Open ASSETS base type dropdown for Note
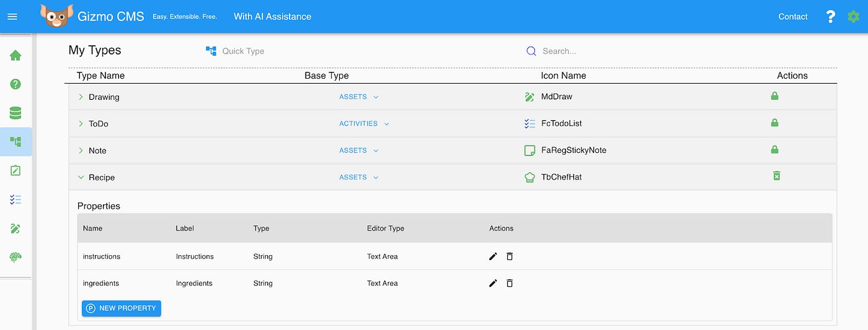This screenshot has height=330, width=868. click(x=358, y=150)
